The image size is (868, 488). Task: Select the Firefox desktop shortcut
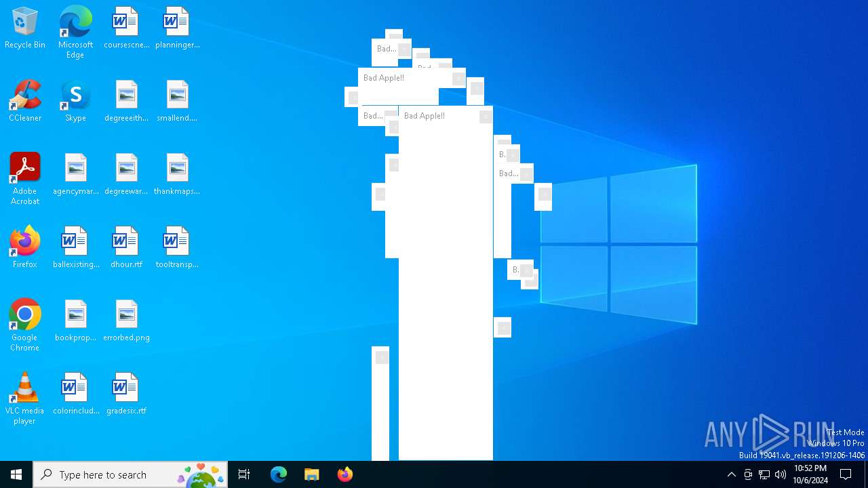[x=25, y=248]
